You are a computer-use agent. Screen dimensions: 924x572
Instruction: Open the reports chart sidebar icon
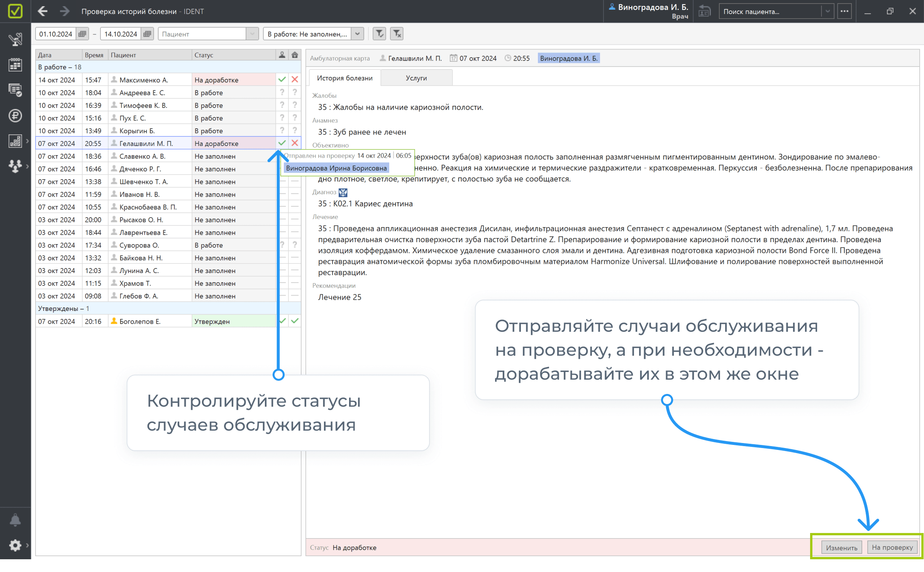click(x=15, y=141)
